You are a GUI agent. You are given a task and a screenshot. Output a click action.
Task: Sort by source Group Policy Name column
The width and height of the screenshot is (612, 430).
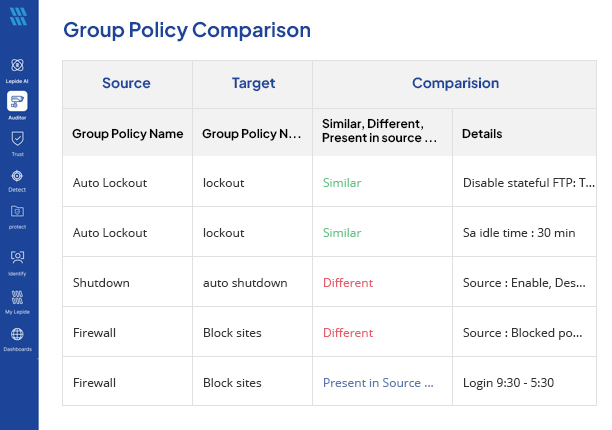click(x=127, y=133)
